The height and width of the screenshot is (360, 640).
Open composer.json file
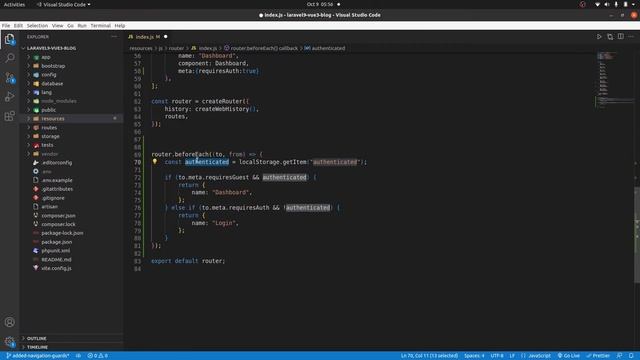pos(58,216)
